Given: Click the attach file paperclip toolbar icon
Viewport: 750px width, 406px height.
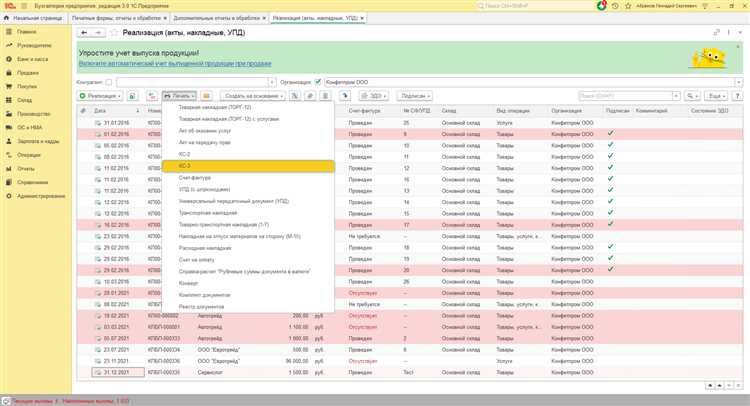Looking at the screenshot, I should coord(310,94).
